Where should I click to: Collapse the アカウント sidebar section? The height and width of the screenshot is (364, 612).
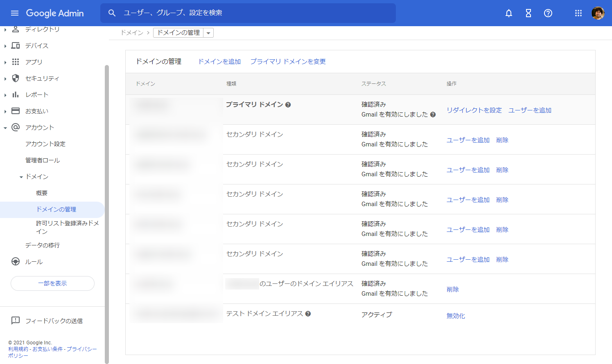point(5,128)
